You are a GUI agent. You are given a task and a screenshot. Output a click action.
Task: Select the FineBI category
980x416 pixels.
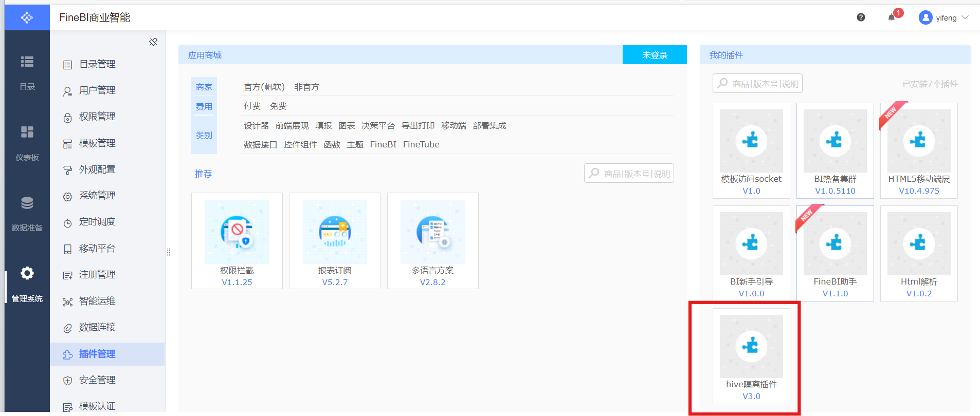tap(383, 144)
